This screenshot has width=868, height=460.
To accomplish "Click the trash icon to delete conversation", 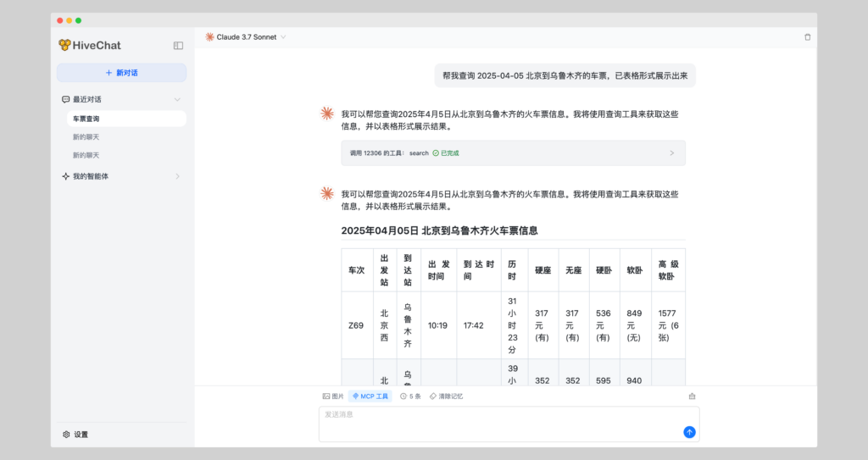I will pos(807,37).
